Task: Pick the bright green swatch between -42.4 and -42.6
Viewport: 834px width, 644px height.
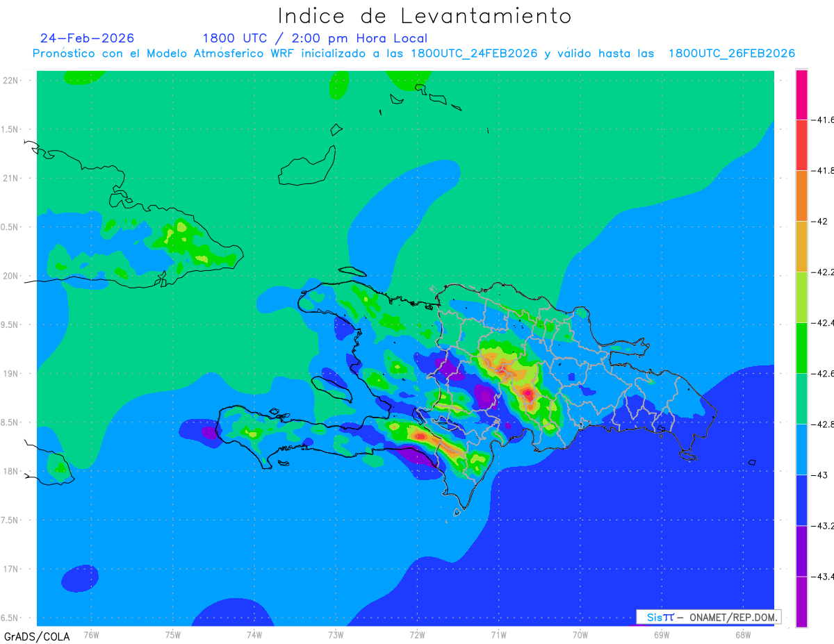Action: point(801,348)
